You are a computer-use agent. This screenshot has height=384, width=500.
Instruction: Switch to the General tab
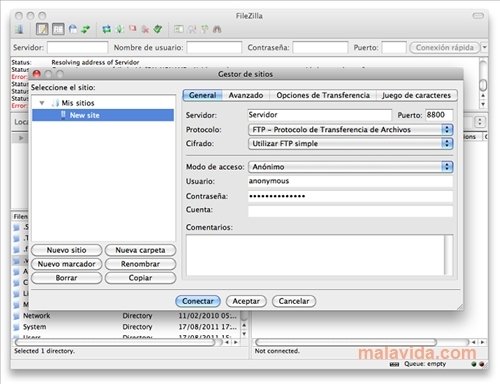[203, 95]
